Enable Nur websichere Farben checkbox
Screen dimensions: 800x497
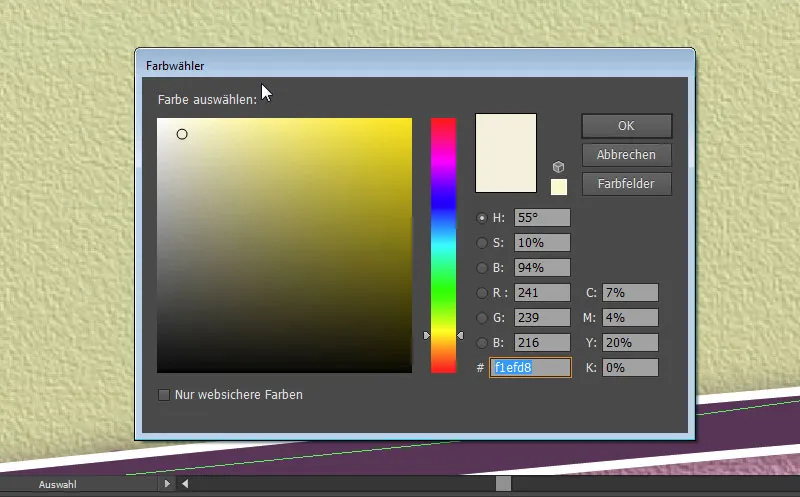(164, 395)
